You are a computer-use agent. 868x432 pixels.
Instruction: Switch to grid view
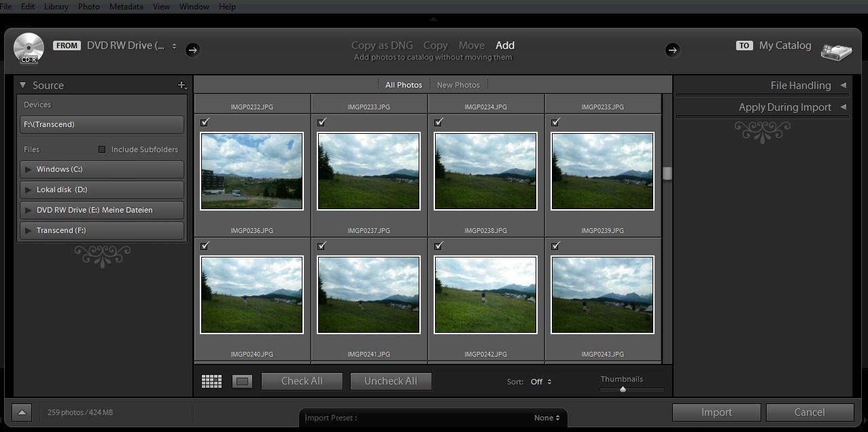(212, 382)
